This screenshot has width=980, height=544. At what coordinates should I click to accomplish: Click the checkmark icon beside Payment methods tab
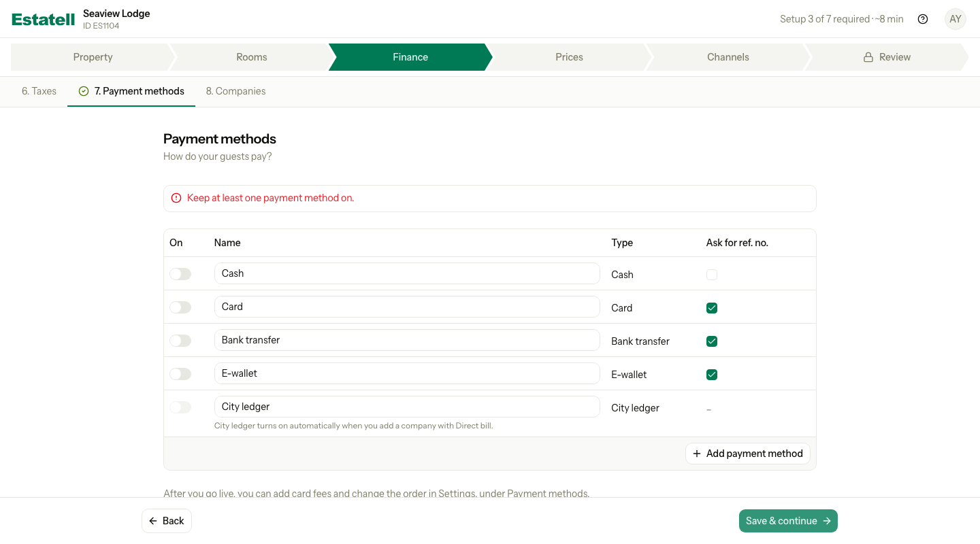(x=84, y=91)
